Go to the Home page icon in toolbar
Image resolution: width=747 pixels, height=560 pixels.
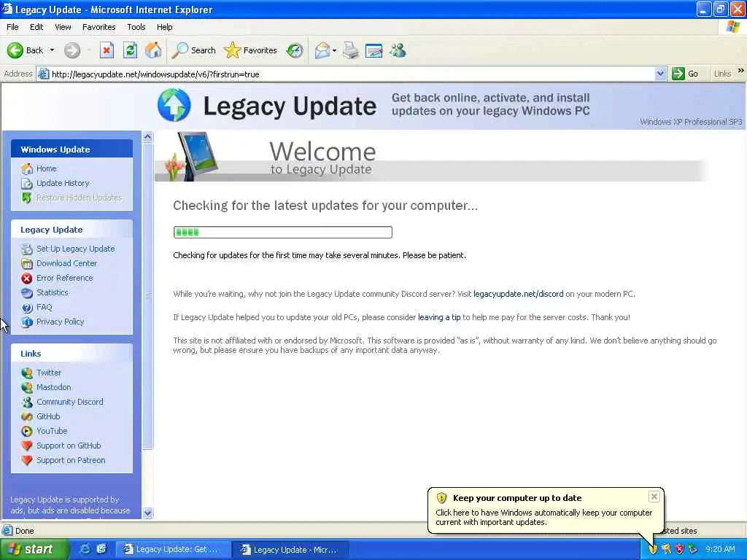click(153, 50)
